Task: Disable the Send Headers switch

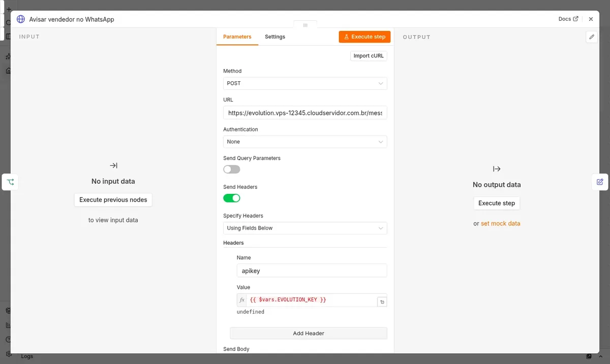Action: (x=232, y=198)
